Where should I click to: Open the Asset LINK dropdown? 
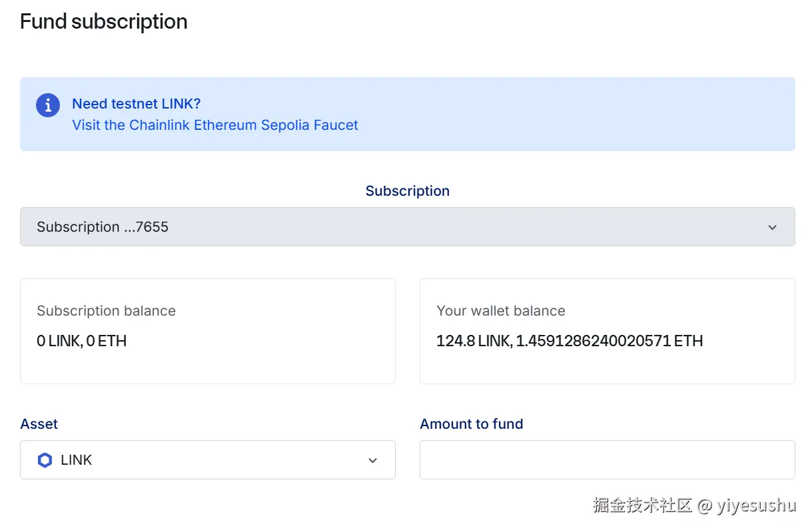pyautogui.click(x=207, y=460)
